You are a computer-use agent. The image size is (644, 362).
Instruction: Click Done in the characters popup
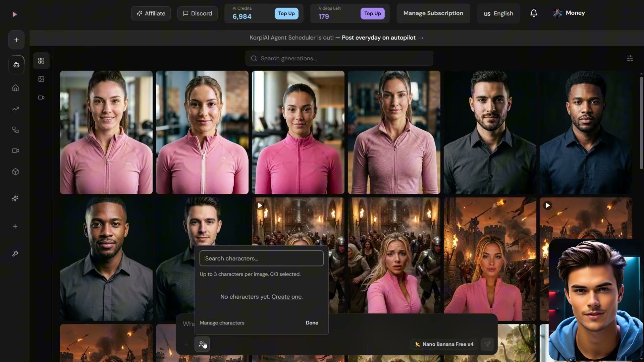[312, 323]
